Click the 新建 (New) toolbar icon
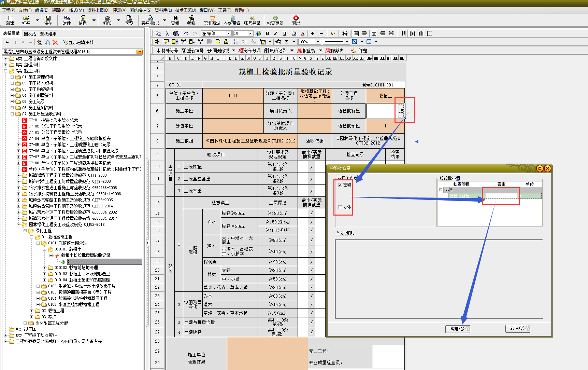Screen dimensions: 588x370 click(x=10, y=20)
